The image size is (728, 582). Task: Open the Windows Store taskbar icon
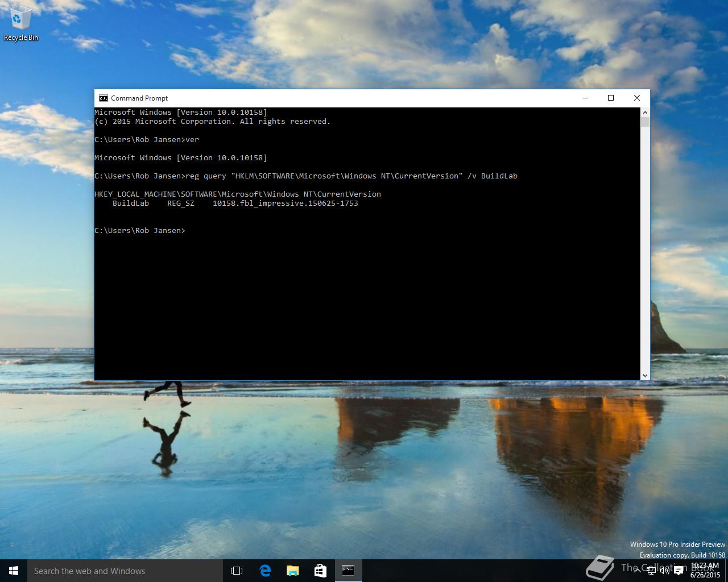(320, 571)
